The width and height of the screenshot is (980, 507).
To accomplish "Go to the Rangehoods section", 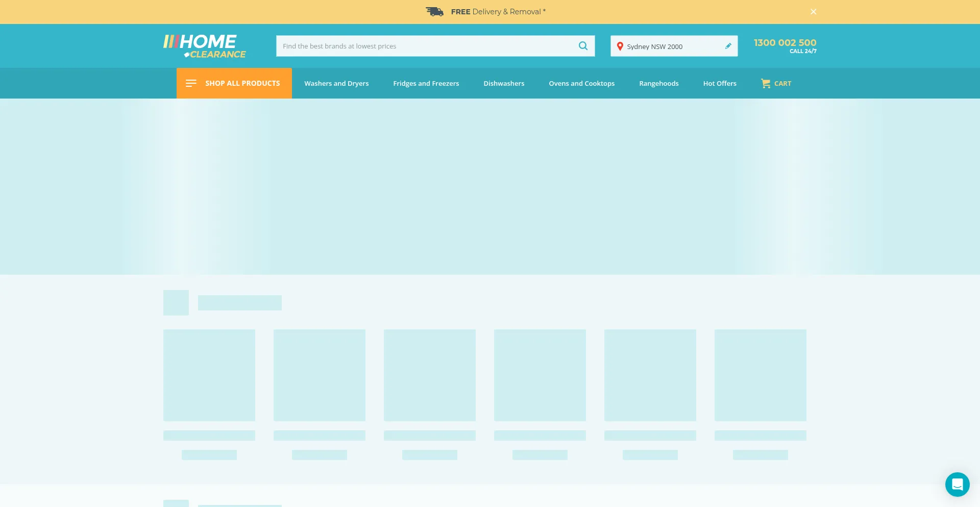I will pos(658,83).
